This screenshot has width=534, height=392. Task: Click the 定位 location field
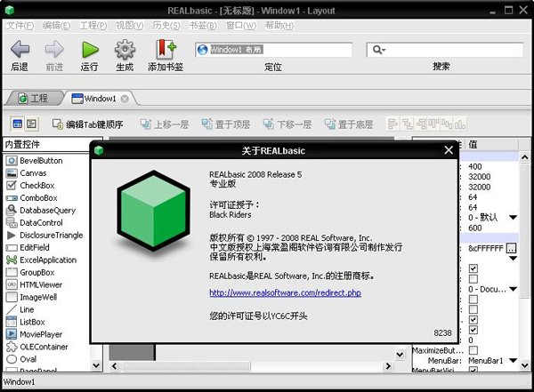[273, 50]
